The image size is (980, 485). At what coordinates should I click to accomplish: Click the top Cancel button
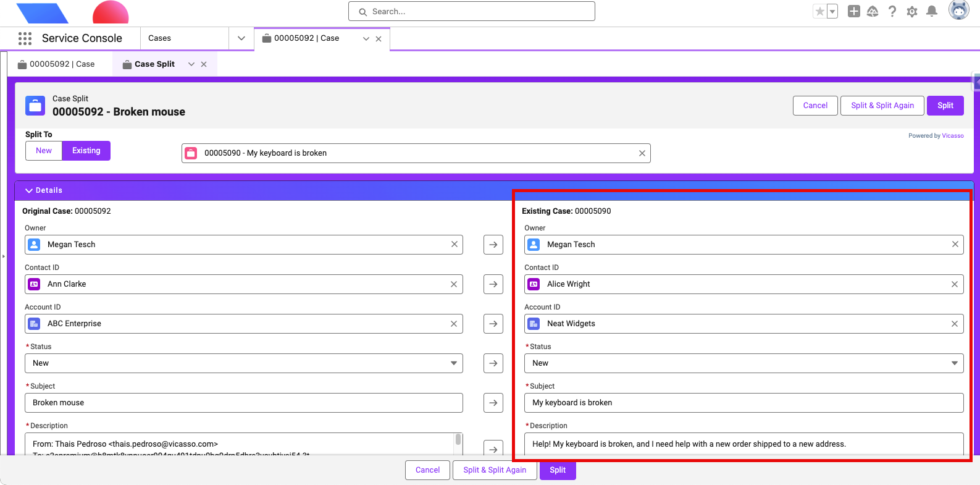pyautogui.click(x=815, y=106)
